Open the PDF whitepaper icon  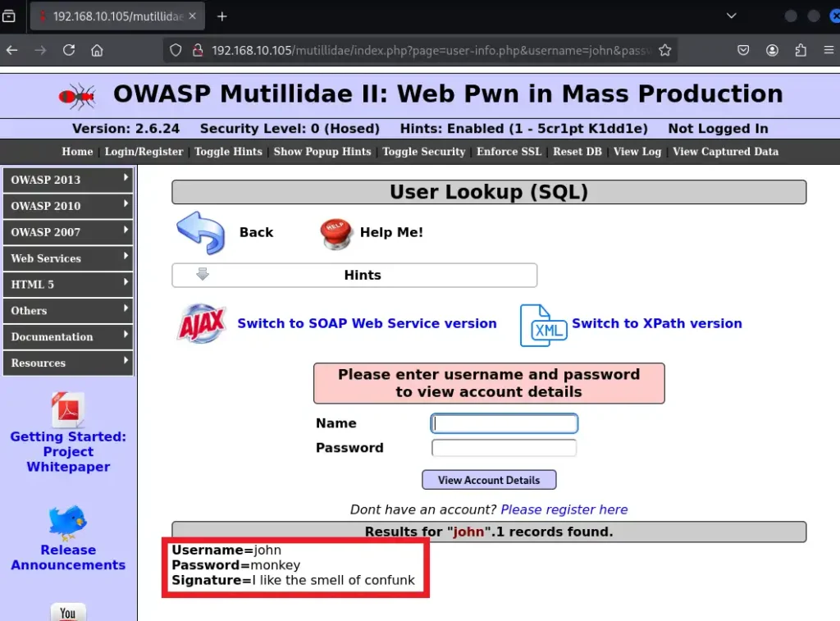(x=67, y=410)
